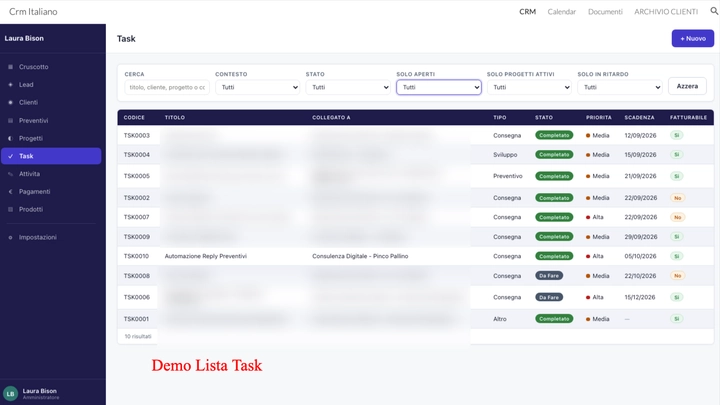
Task: Click Laura Bison name at sidebar bottom
Action: [x=39, y=391]
